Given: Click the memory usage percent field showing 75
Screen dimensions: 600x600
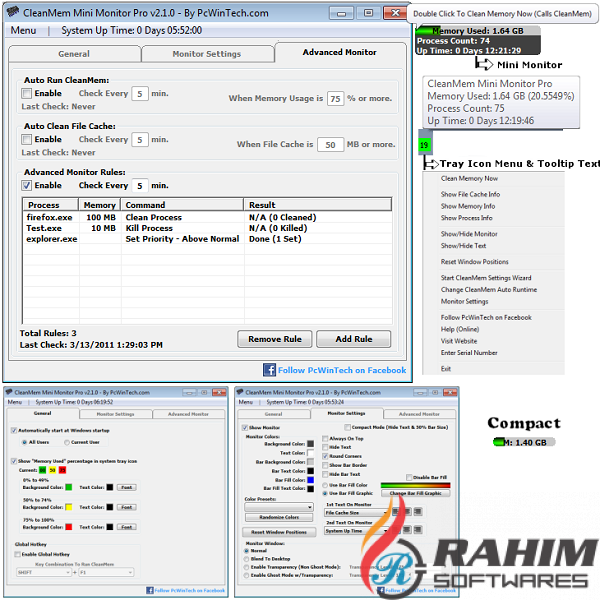Looking at the screenshot, I should coord(336,99).
